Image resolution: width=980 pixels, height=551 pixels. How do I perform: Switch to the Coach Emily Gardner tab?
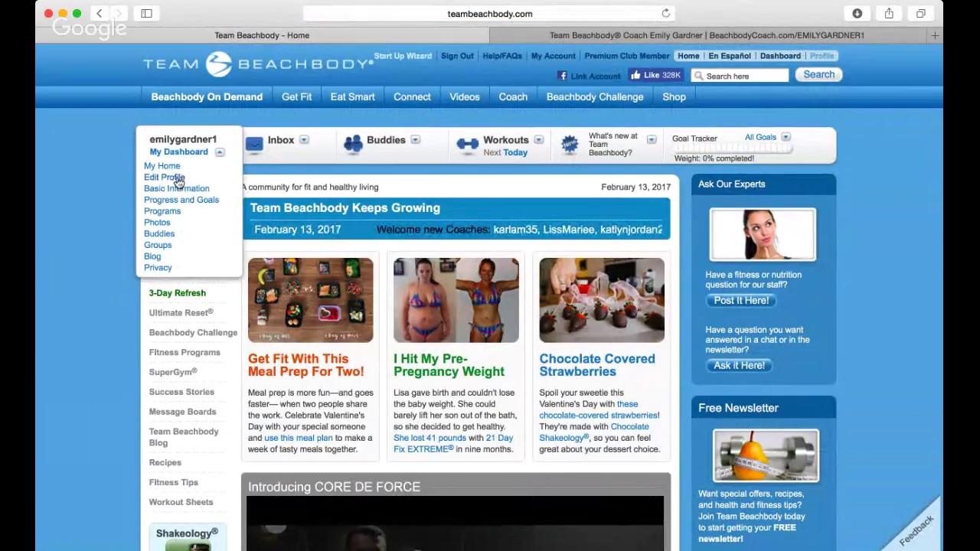click(707, 35)
